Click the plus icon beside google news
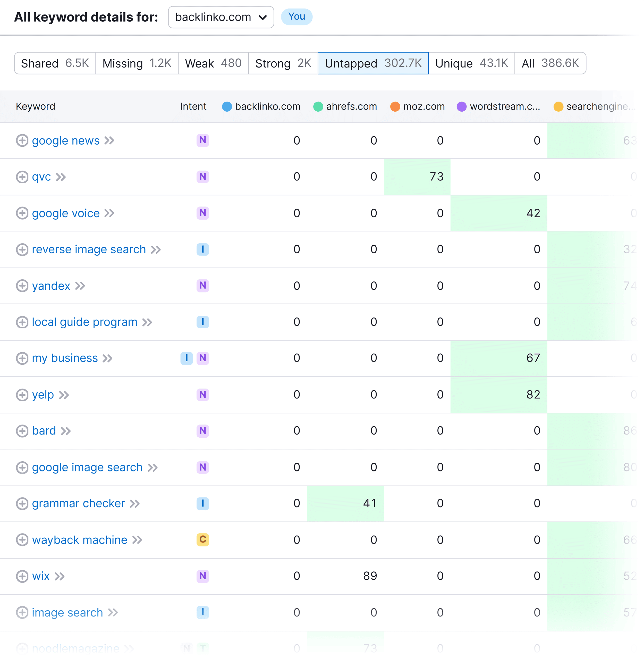644x666 pixels. point(22,141)
